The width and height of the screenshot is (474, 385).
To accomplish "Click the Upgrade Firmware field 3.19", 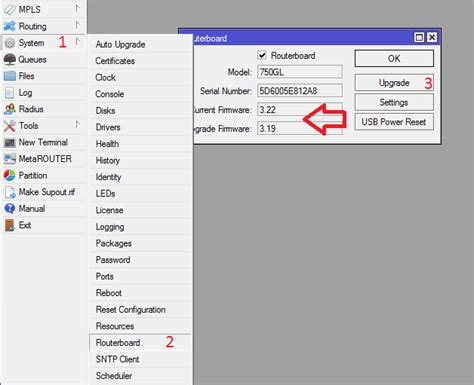I will [300, 129].
